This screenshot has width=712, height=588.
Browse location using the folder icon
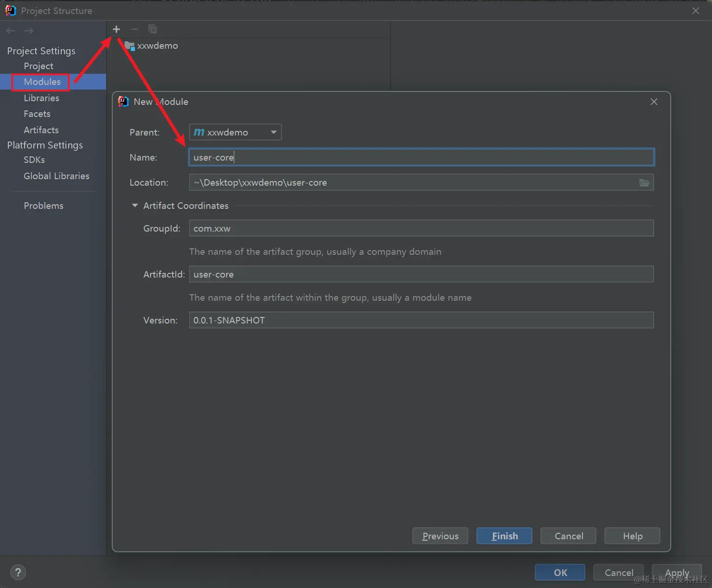pyautogui.click(x=644, y=182)
